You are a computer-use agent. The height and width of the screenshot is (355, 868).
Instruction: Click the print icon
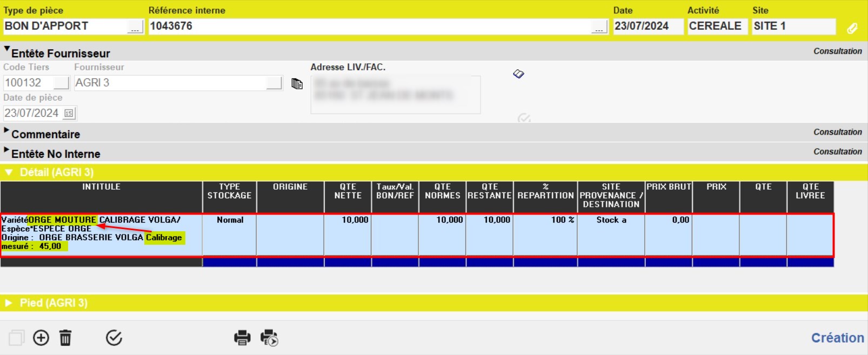point(242,338)
